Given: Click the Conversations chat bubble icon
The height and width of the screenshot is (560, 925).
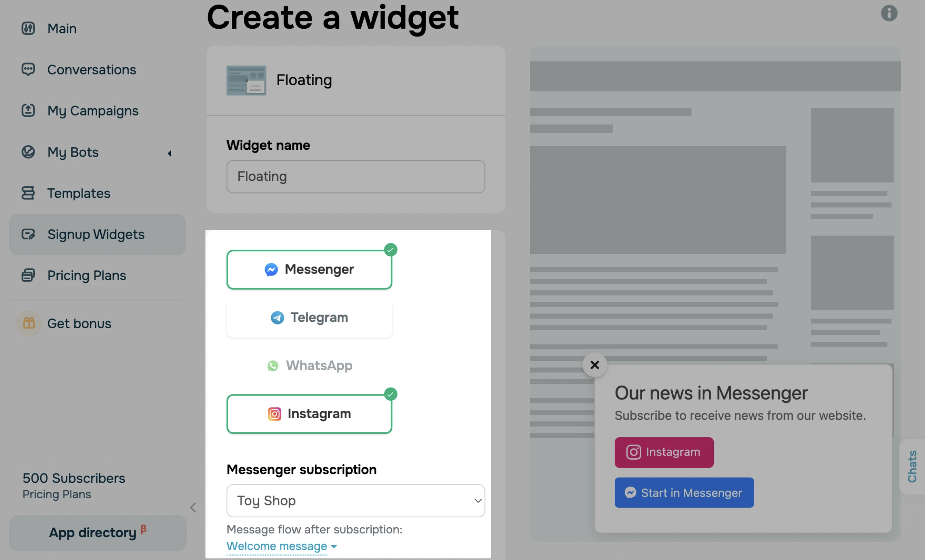Looking at the screenshot, I should [28, 69].
